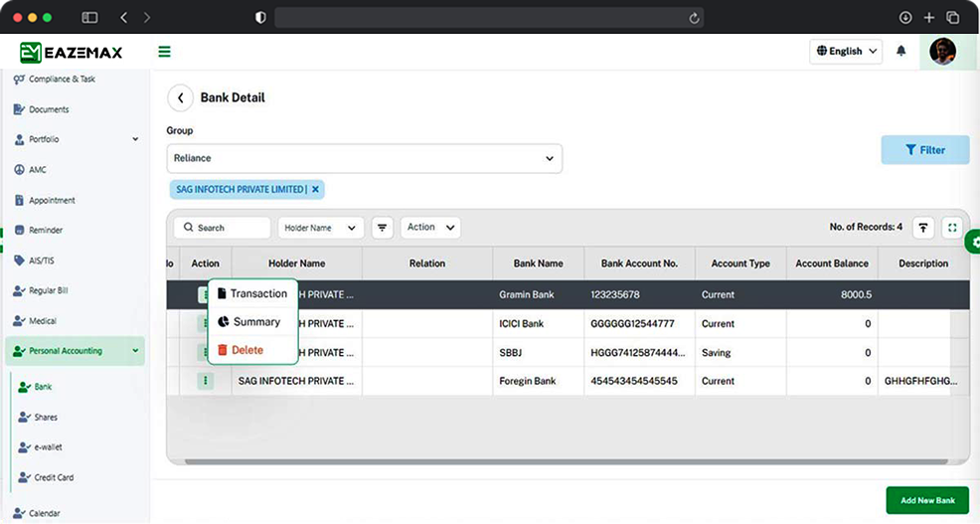Sort by Holder Name column header
980x524 pixels.
pos(297,263)
